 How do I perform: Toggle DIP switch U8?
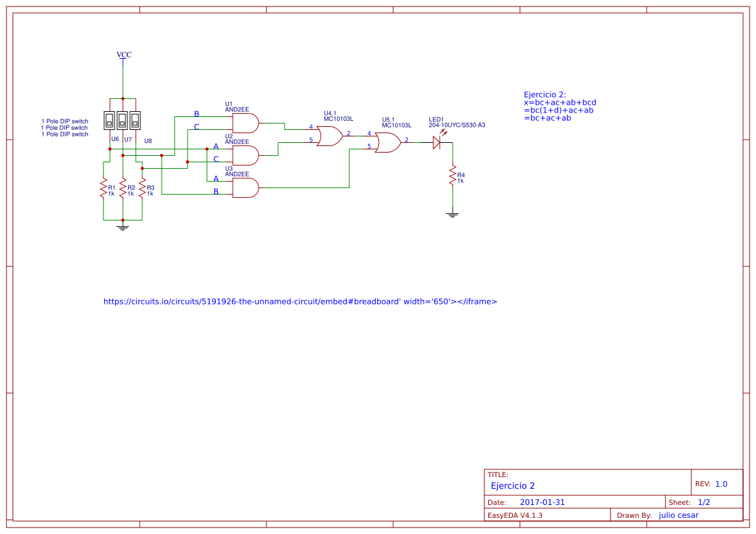click(x=134, y=120)
